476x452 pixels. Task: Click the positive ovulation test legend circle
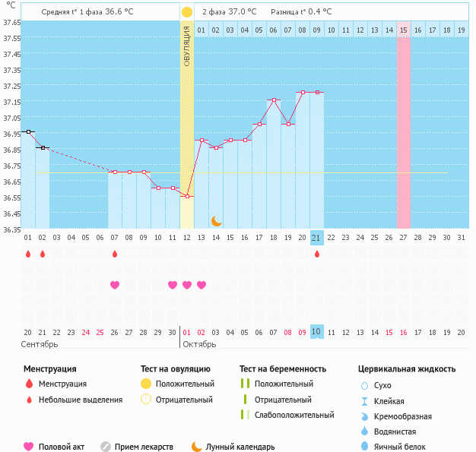click(146, 384)
